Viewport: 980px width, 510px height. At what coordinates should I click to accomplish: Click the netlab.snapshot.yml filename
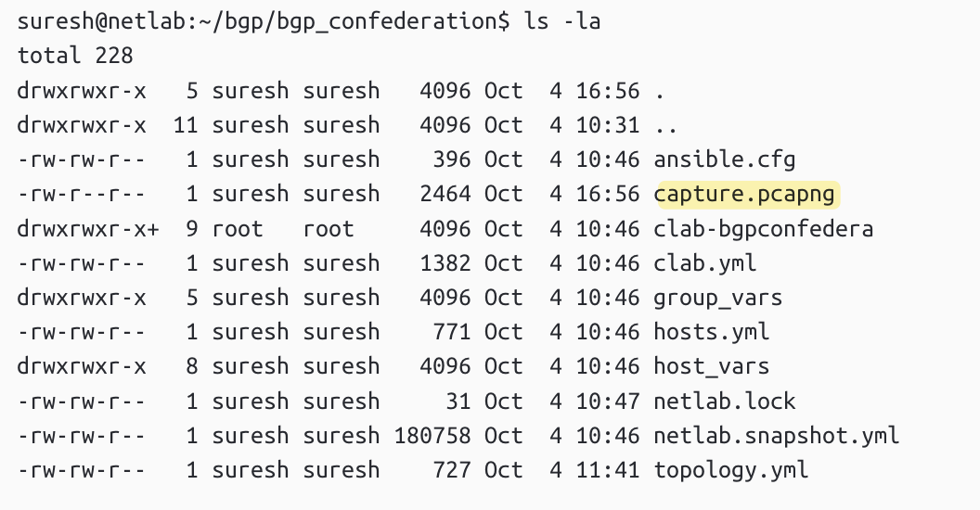(x=777, y=436)
